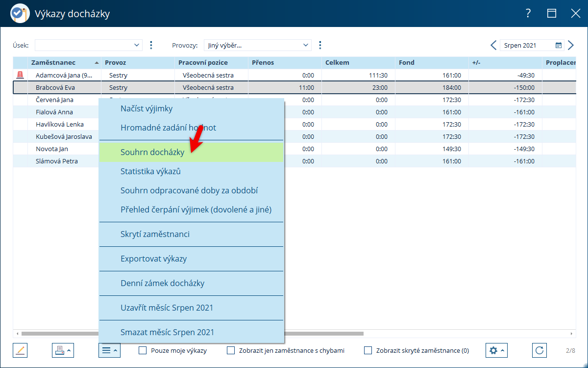588x368 pixels.
Task: Go to next month arrow
Action: [x=570, y=45]
